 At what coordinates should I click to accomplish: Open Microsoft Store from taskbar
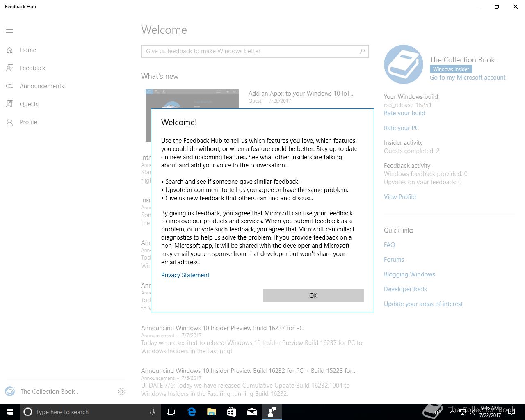coord(232,412)
